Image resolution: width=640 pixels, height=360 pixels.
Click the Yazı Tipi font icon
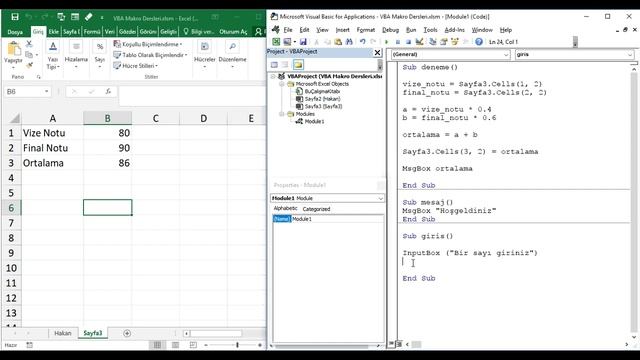53,46
